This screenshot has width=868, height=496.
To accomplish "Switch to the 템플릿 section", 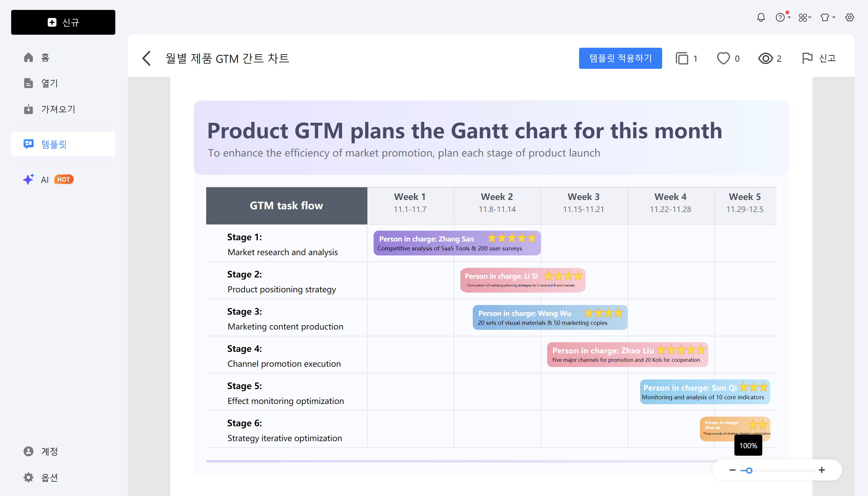I will 55,144.
